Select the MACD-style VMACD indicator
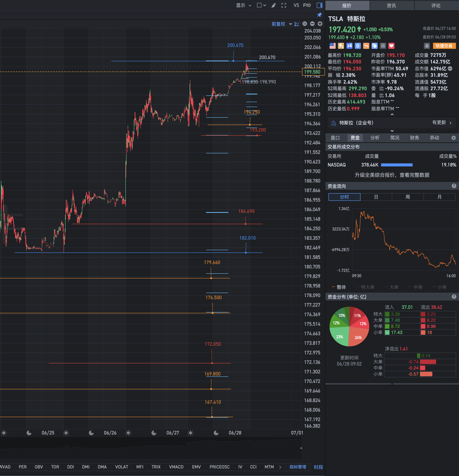Image resolution: width=459 pixels, height=476 pixels. tap(176, 467)
